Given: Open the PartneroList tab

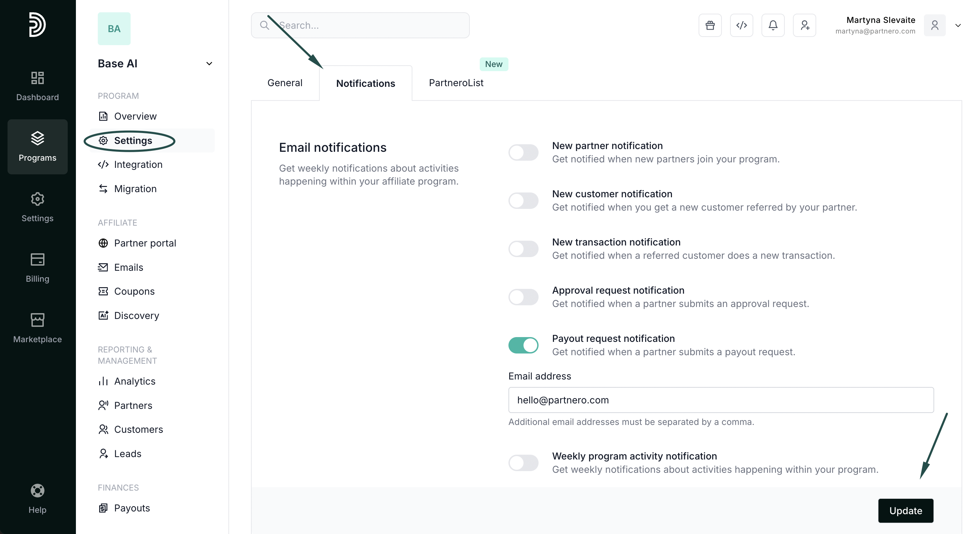Looking at the screenshot, I should point(456,83).
